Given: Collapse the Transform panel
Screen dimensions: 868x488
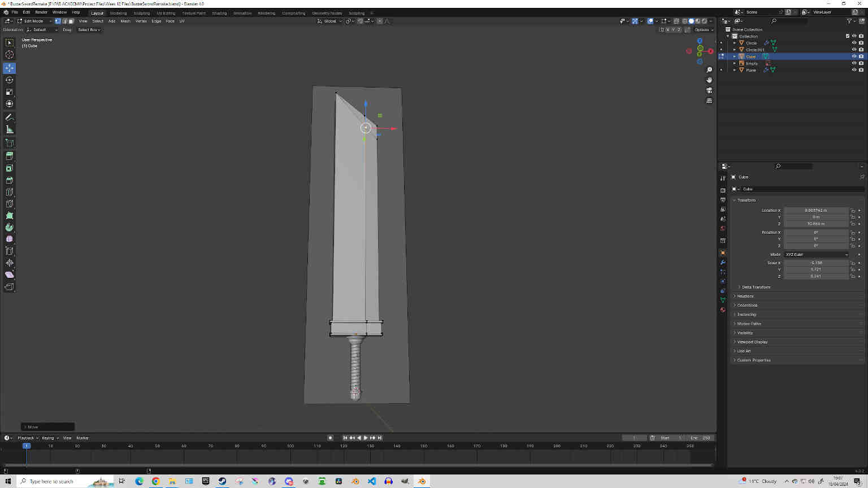Looking at the screenshot, I should coord(746,200).
